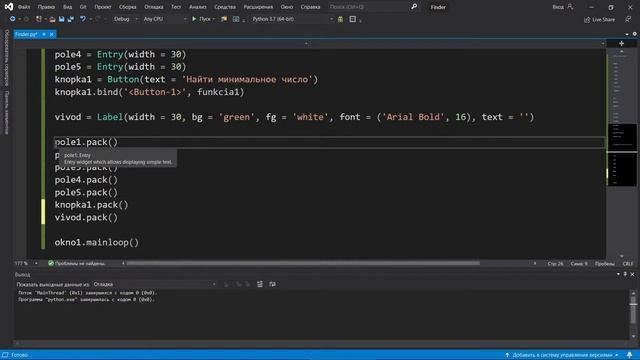Screen dimensions: 640x360
Task: Open the 177 % zoom level dropdown
Action: (36, 264)
